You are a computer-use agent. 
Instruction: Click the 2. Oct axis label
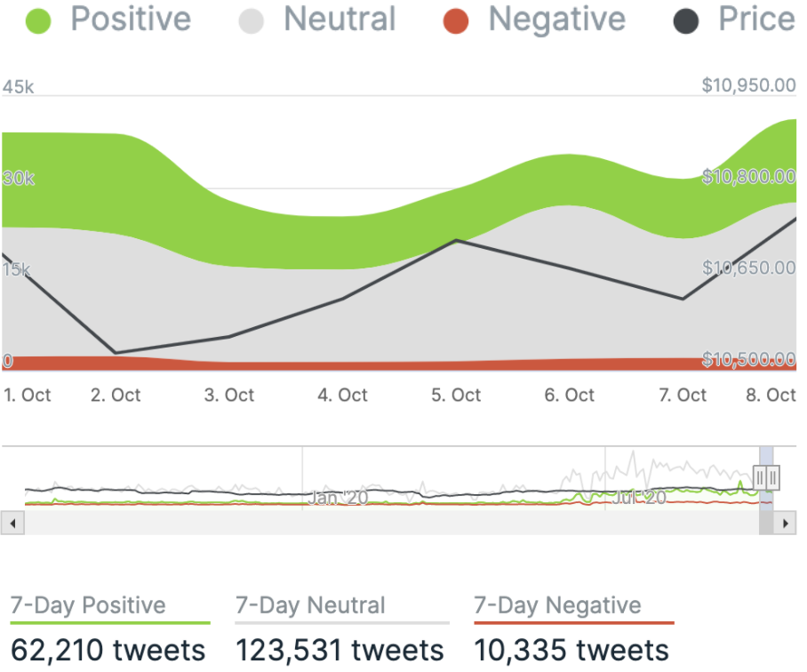click(x=116, y=396)
